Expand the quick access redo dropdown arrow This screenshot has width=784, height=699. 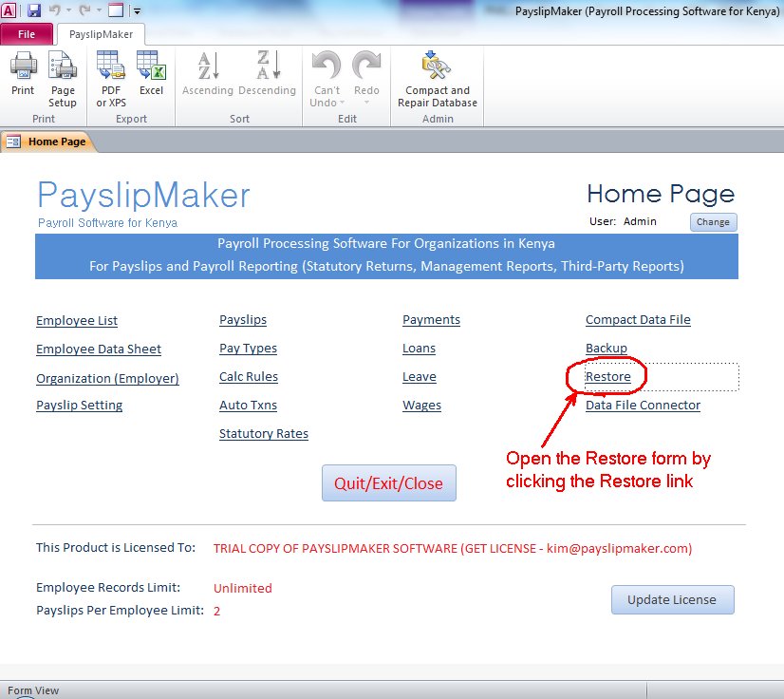(x=99, y=10)
